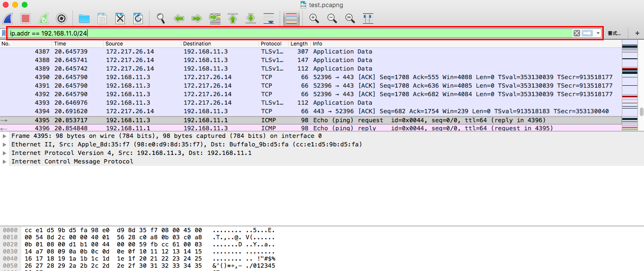Image resolution: width=644 pixels, height=271 pixels.
Task: Clear the display filter with X button
Action: click(x=576, y=33)
